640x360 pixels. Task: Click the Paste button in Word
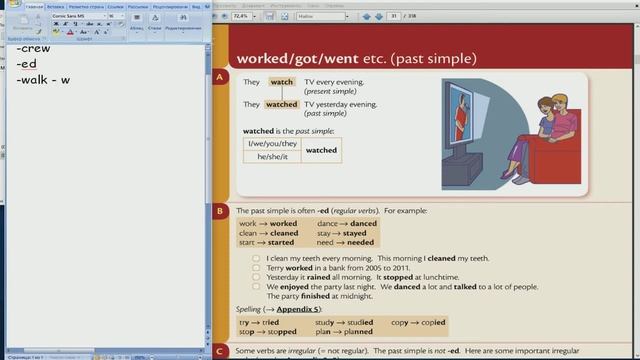23,22
